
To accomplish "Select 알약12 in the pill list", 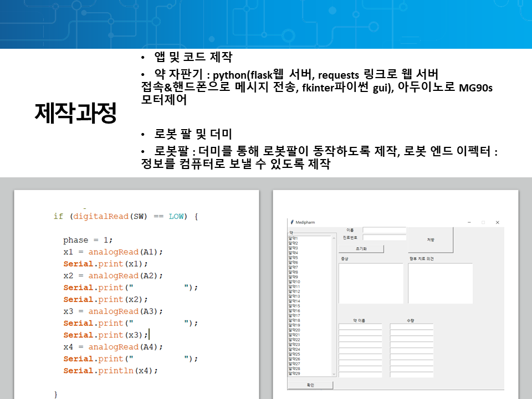I will (294, 291).
